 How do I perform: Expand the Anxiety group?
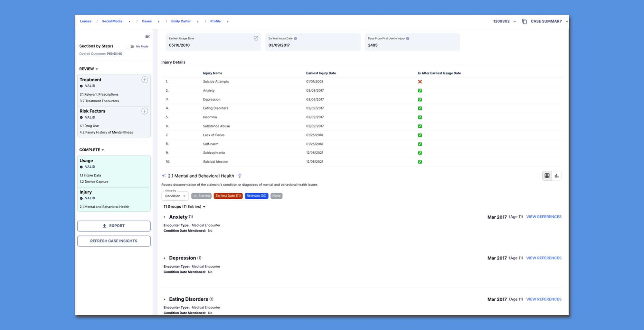click(165, 217)
